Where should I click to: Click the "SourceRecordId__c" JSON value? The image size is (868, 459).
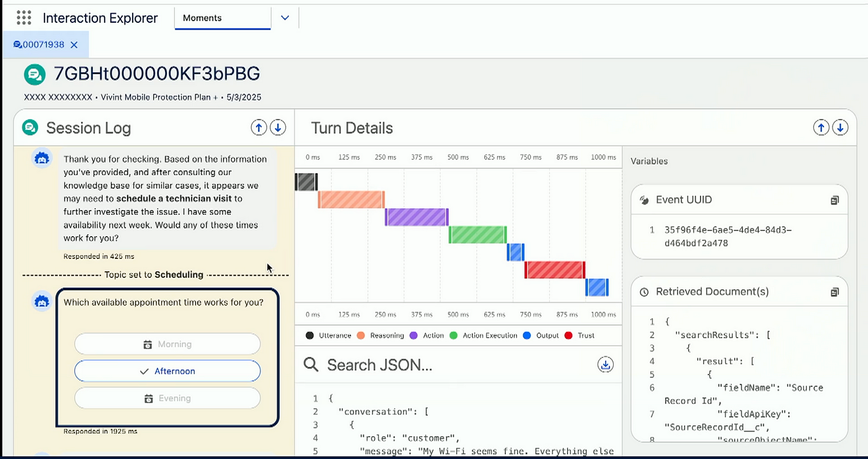coord(716,427)
